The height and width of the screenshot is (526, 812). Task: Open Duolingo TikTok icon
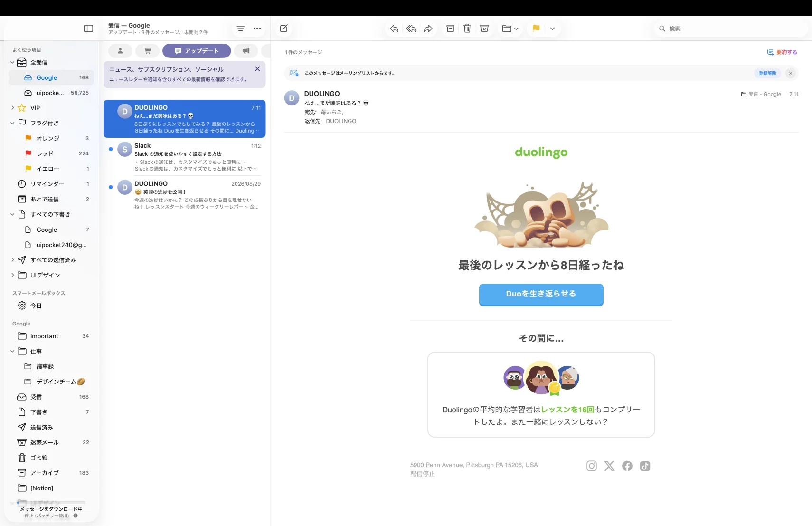(x=645, y=466)
